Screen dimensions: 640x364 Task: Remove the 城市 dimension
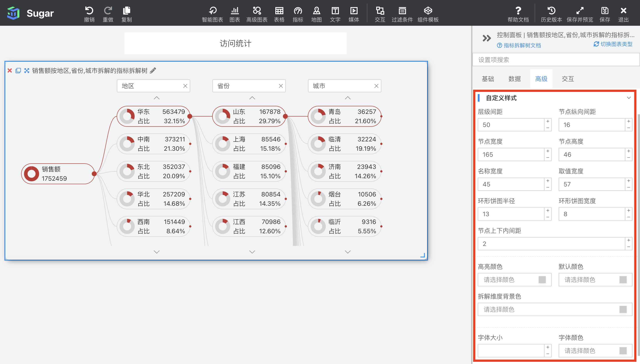pyautogui.click(x=376, y=86)
